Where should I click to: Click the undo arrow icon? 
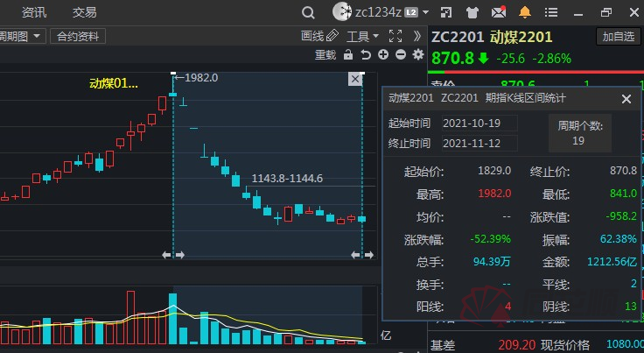366,55
